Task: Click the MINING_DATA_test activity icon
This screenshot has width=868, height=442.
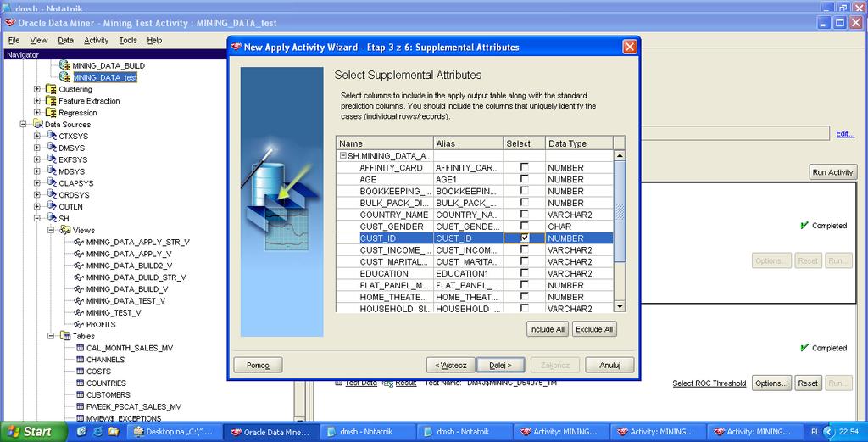Action: pyautogui.click(x=64, y=77)
